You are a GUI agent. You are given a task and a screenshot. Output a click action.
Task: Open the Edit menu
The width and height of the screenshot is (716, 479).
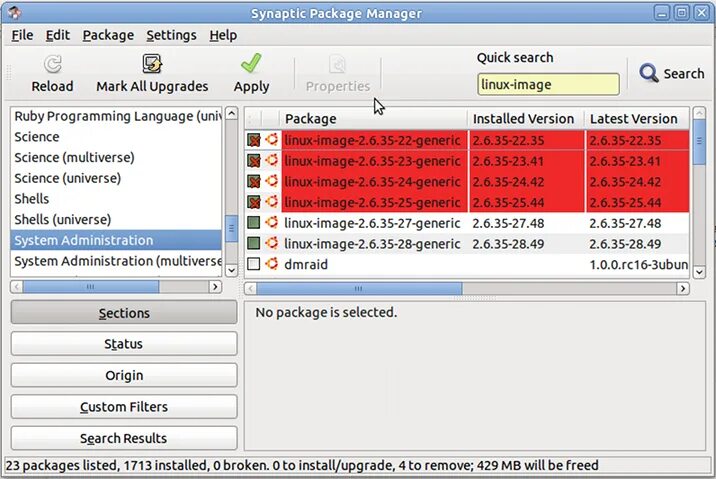[x=58, y=35]
